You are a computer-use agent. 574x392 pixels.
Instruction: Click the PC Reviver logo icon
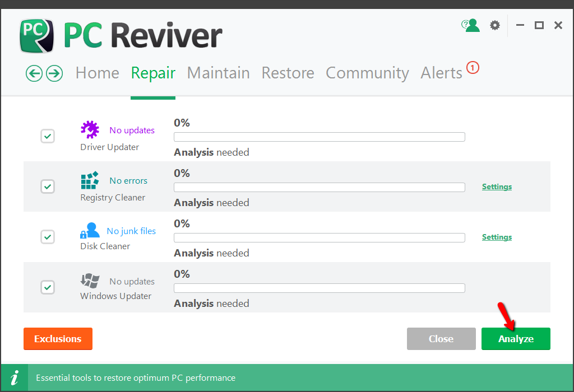click(x=37, y=36)
